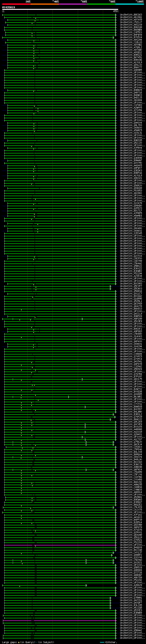146x644 pixels.
Task: Select the label UniRef100_Q4R8B5
Action: pos(131,70)
